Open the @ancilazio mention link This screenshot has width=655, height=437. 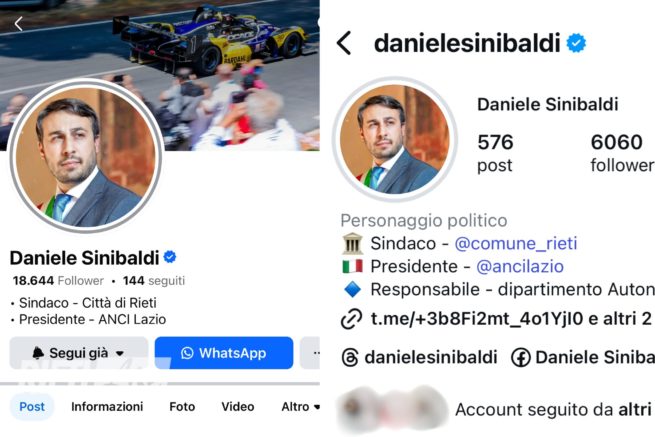pos(520,266)
